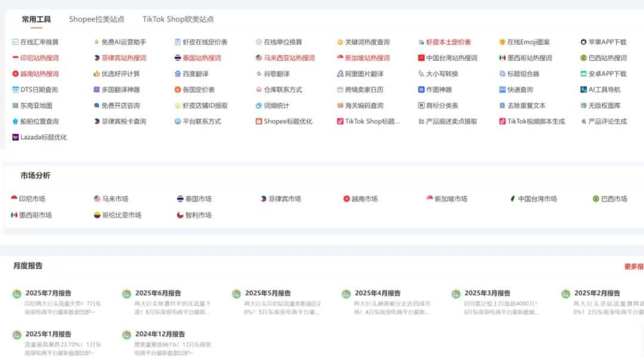644x358 pixels.
Task: Open 去除重复文本 tool
Action: (x=526, y=106)
